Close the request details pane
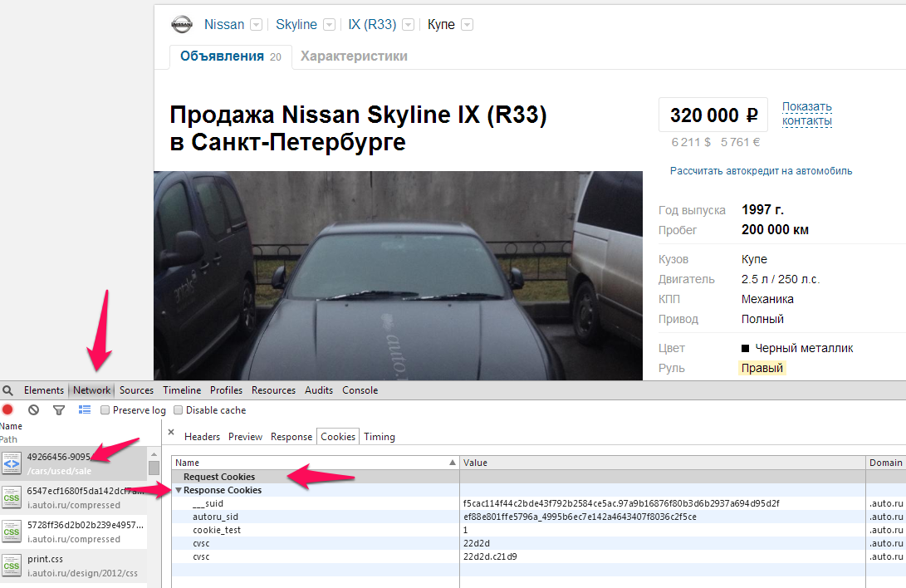Viewport: 906px width, 588px height. pos(171,432)
